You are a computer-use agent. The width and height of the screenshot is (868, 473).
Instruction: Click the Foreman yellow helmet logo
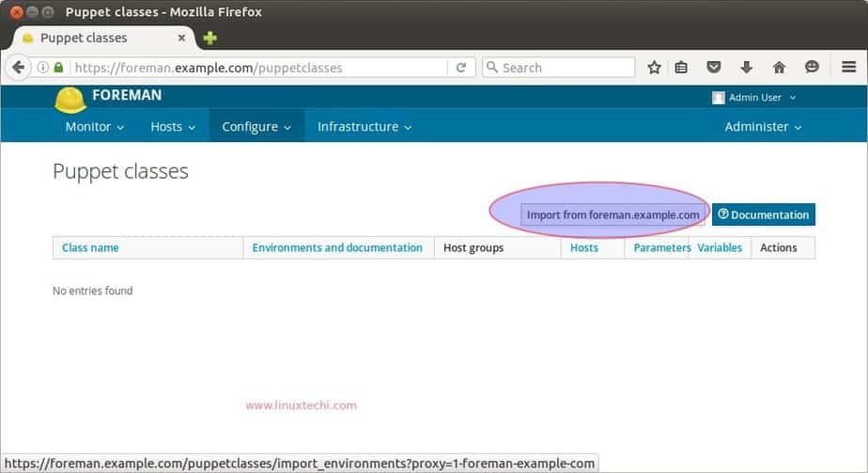tap(70, 100)
